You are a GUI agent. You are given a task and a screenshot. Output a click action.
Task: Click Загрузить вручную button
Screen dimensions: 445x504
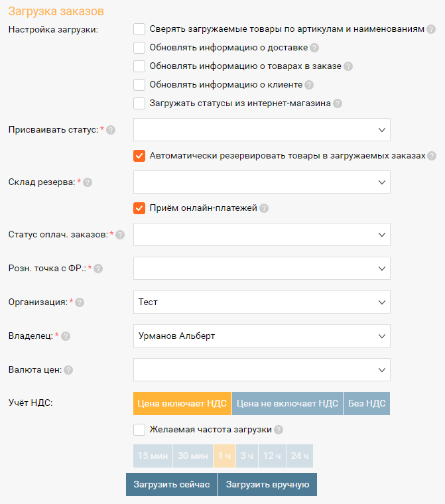coord(267,484)
